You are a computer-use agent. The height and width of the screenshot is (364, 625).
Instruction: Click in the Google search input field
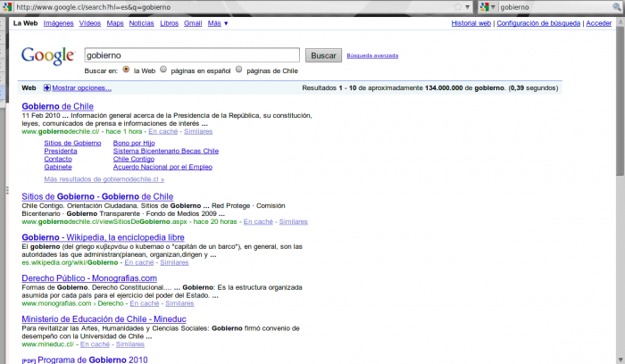tap(192, 55)
